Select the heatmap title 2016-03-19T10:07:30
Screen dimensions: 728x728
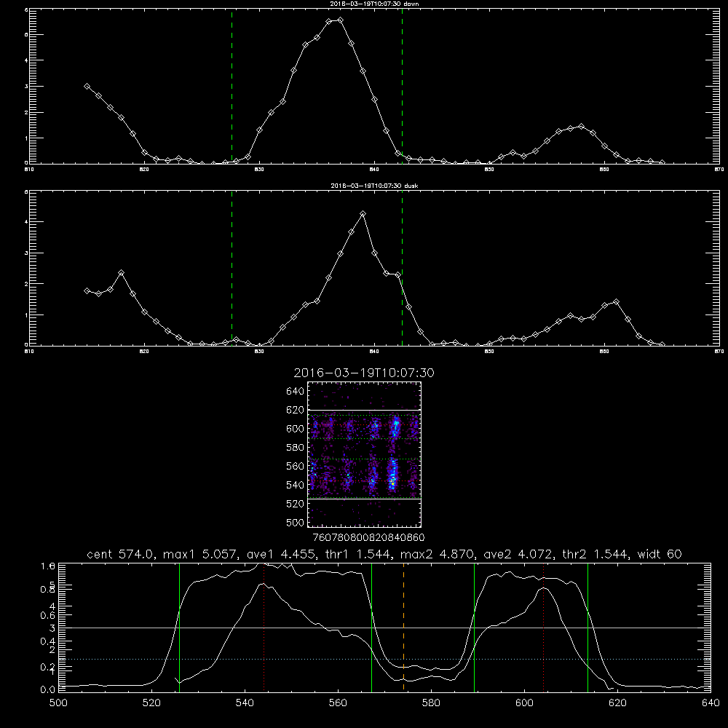(x=363, y=373)
